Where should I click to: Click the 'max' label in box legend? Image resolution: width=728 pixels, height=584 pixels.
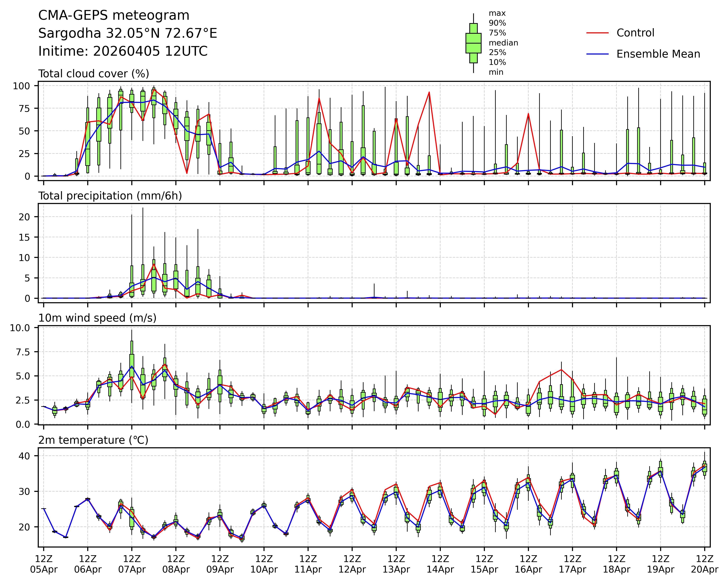coord(497,14)
